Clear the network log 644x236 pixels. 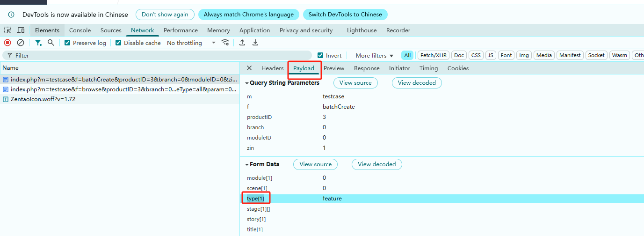click(x=21, y=43)
